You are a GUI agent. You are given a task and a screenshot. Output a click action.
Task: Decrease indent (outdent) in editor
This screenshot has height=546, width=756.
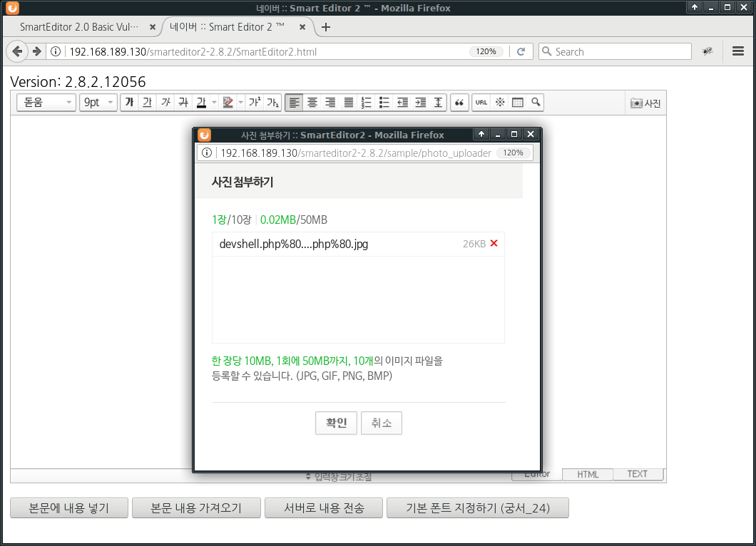point(402,102)
